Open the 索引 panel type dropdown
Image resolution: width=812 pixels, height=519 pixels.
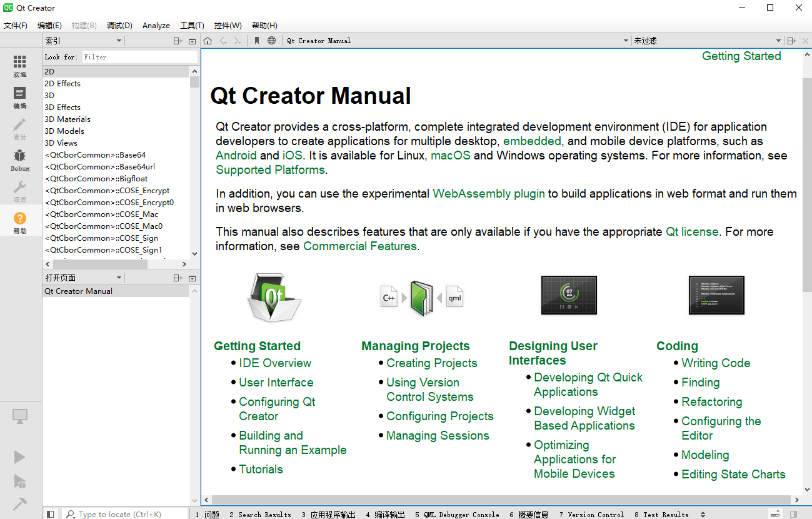tap(83, 41)
